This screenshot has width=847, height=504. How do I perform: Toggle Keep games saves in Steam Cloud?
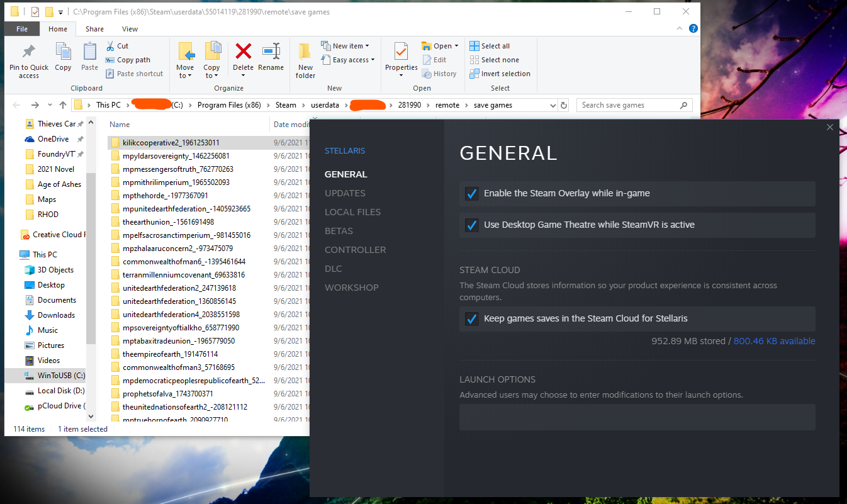[x=471, y=319]
